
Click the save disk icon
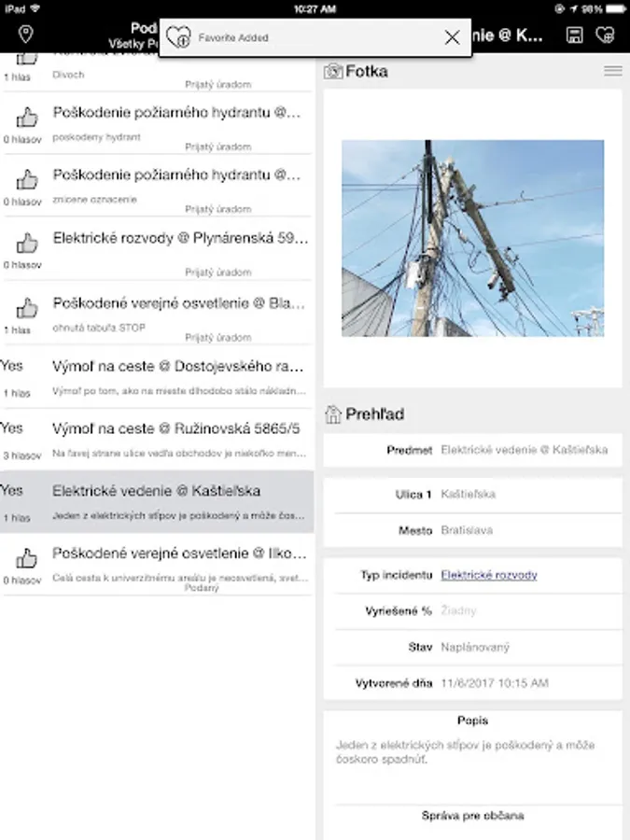pyautogui.click(x=575, y=35)
